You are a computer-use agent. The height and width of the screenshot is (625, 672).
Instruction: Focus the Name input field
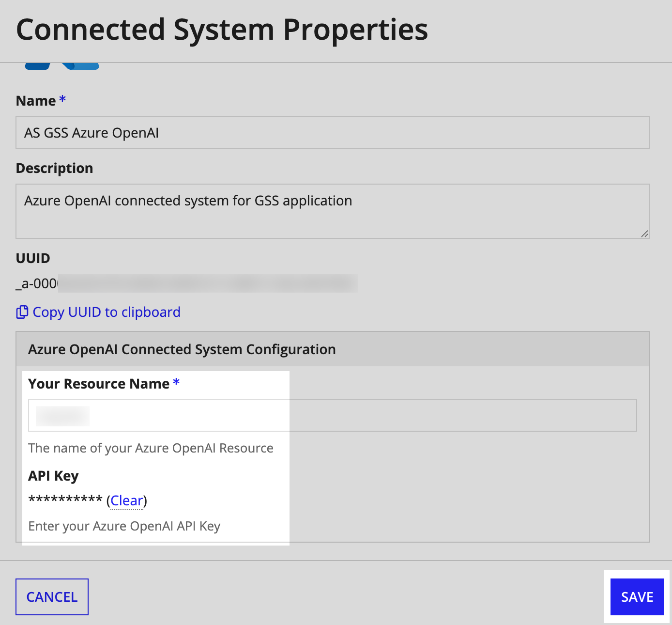tap(333, 132)
